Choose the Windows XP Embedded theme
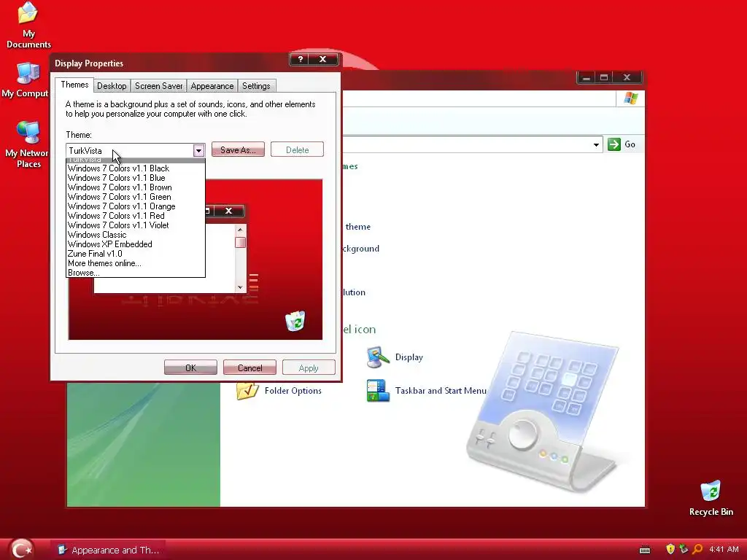747x560 pixels. [x=135, y=244]
